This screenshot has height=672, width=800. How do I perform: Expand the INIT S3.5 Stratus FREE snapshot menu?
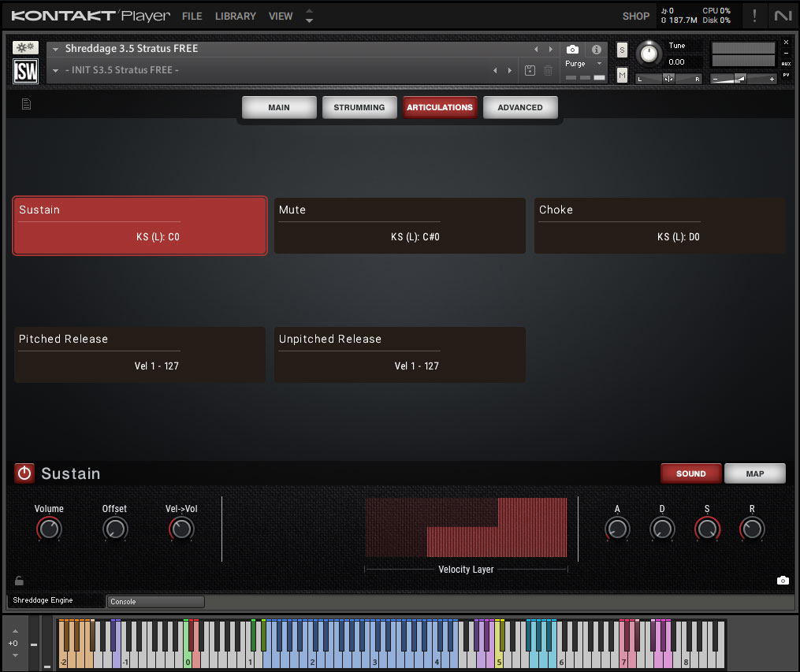point(56,70)
